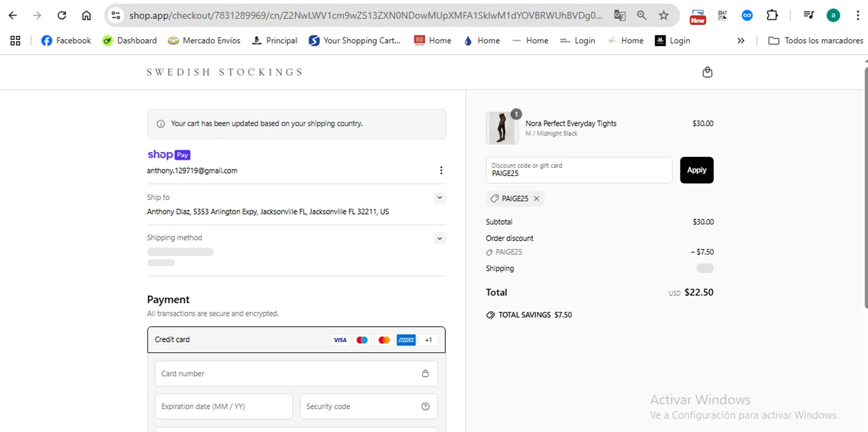Click the TOTAL SAVINGS $7.50 text
868x432 pixels.
(535, 315)
